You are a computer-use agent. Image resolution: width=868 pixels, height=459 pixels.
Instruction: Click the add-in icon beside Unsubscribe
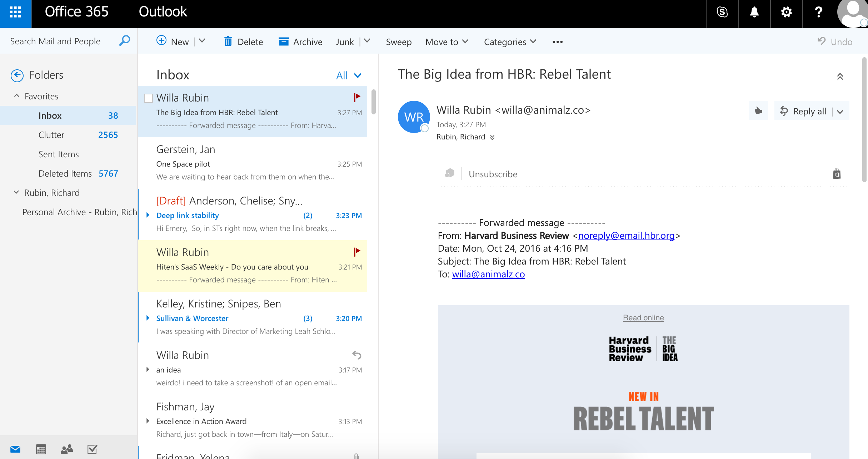coord(449,173)
